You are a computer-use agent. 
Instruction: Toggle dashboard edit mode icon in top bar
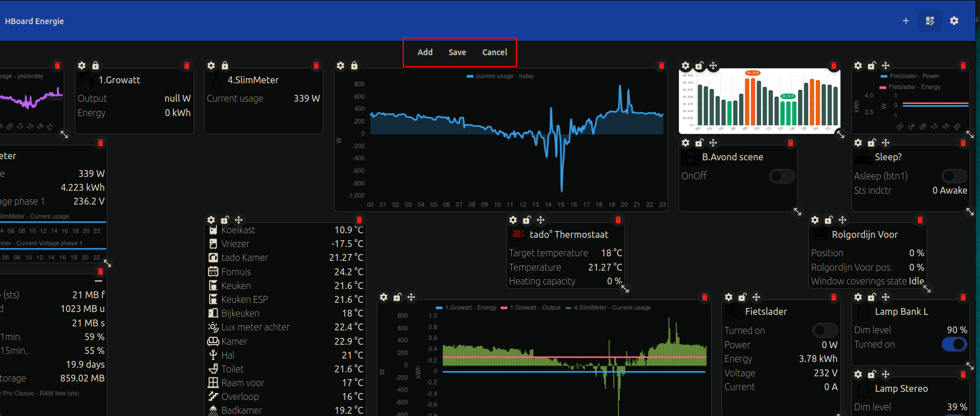tap(930, 21)
